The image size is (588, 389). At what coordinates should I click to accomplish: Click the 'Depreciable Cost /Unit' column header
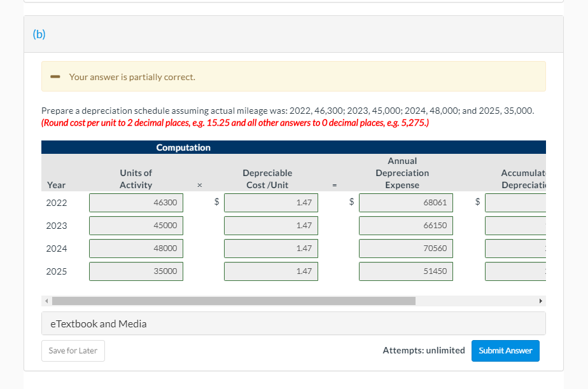(x=267, y=179)
